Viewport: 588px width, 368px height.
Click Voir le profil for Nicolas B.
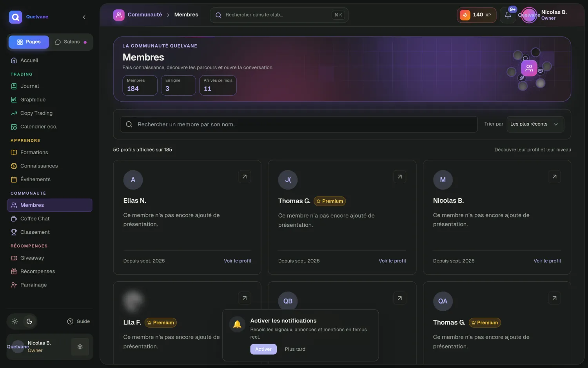pyautogui.click(x=547, y=261)
